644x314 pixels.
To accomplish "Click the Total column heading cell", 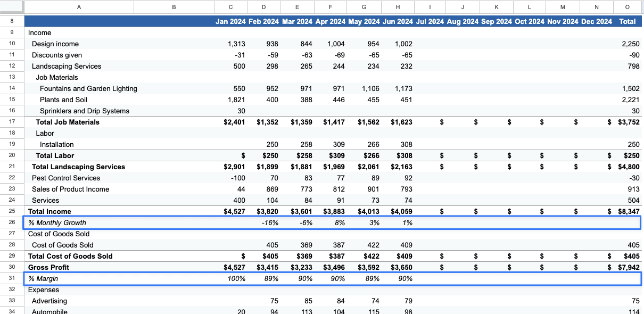I will pos(628,21).
